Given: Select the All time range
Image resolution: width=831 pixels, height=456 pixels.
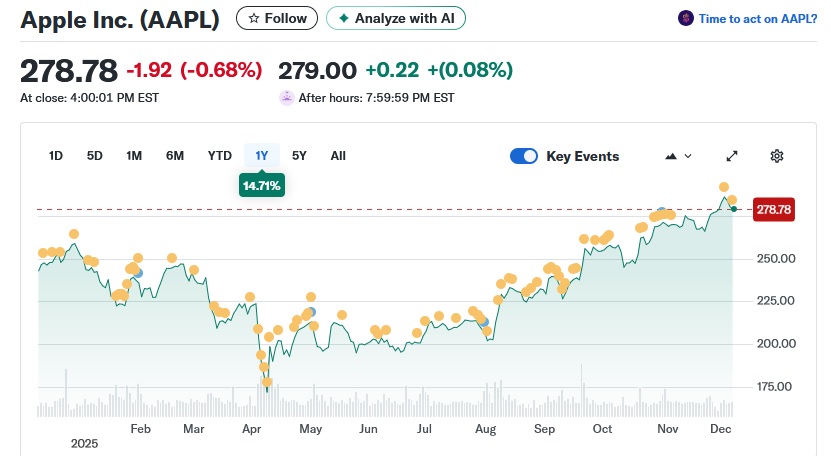Looking at the screenshot, I should [338, 155].
